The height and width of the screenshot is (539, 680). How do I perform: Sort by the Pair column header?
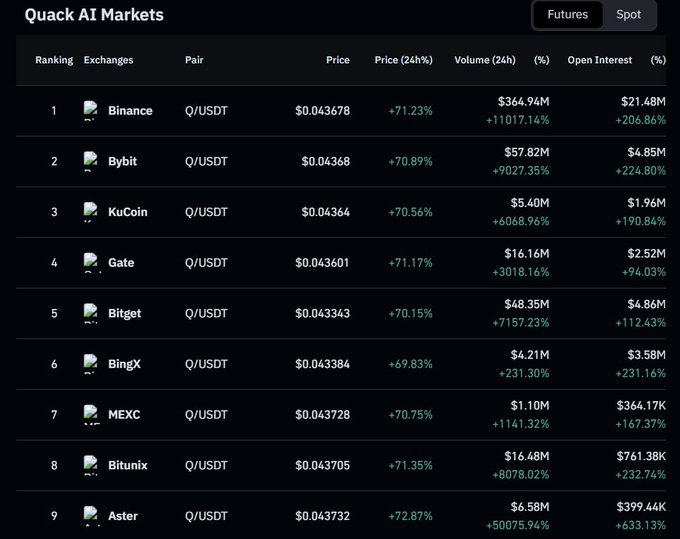pyautogui.click(x=194, y=60)
